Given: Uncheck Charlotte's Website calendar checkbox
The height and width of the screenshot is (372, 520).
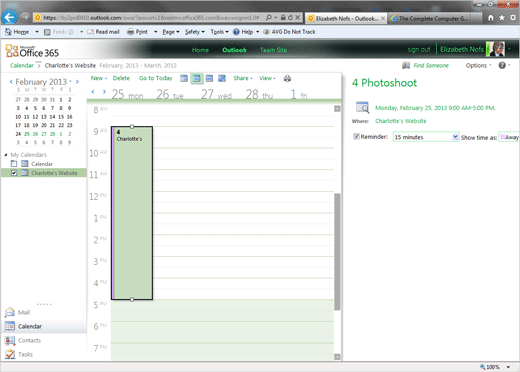Looking at the screenshot, I should [x=14, y=173].
